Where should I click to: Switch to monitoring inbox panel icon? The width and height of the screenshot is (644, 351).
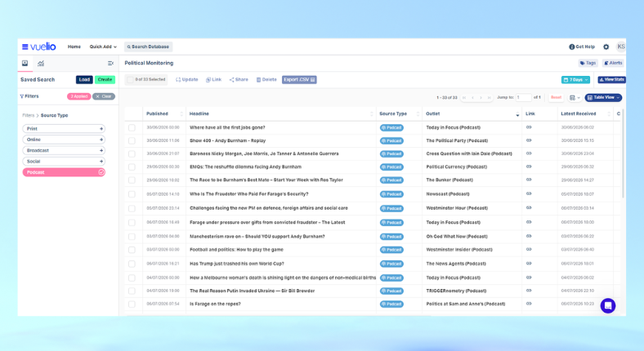click(25, 63)
